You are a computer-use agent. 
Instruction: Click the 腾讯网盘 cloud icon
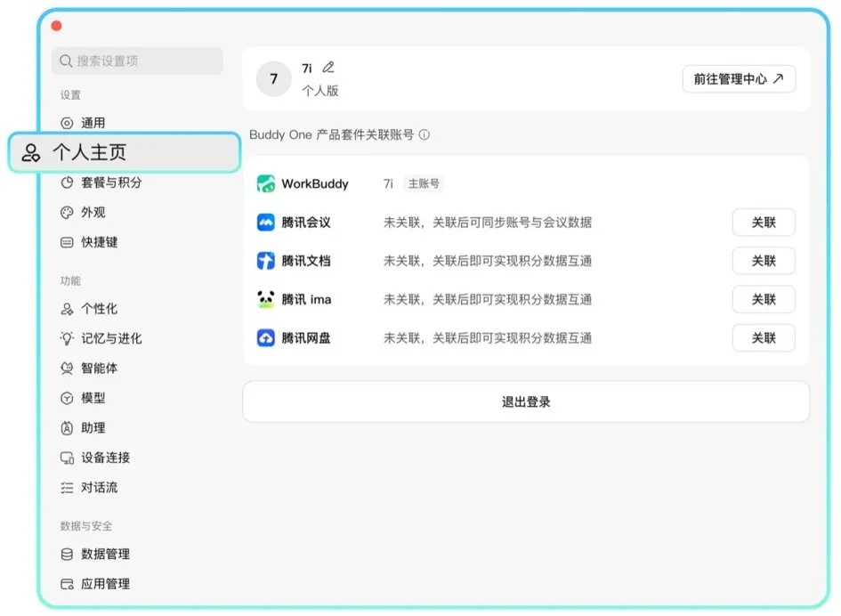tap(266, 338)
